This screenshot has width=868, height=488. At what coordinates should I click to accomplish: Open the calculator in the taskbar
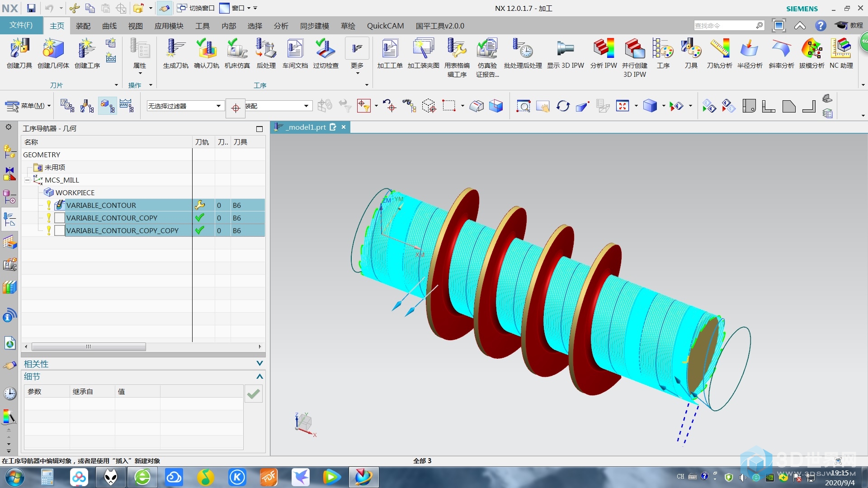(x=47, y=477)
